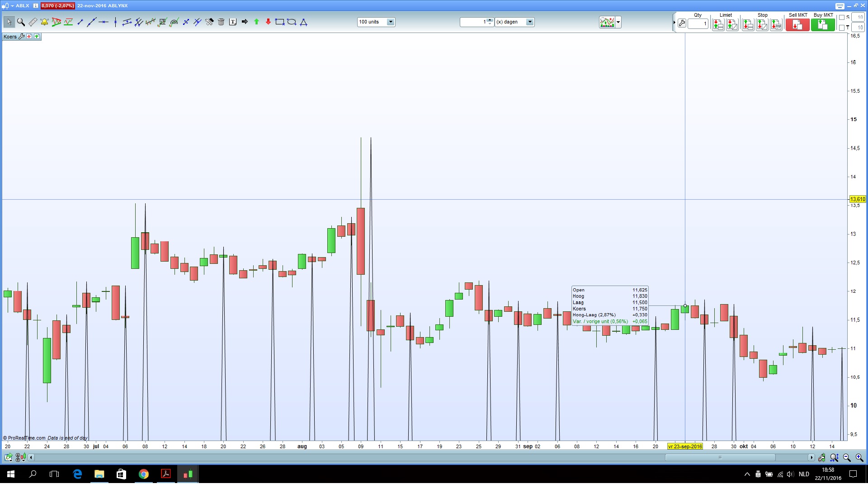Click the horizontal chart scrollbar thumb
This screenshot has width=868, height=488.
click(x=720, y=458)
